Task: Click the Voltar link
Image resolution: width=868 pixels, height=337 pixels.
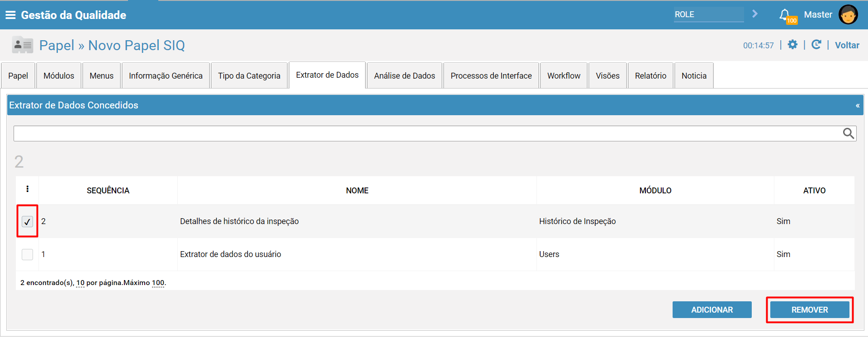Action: pos(847,45)
